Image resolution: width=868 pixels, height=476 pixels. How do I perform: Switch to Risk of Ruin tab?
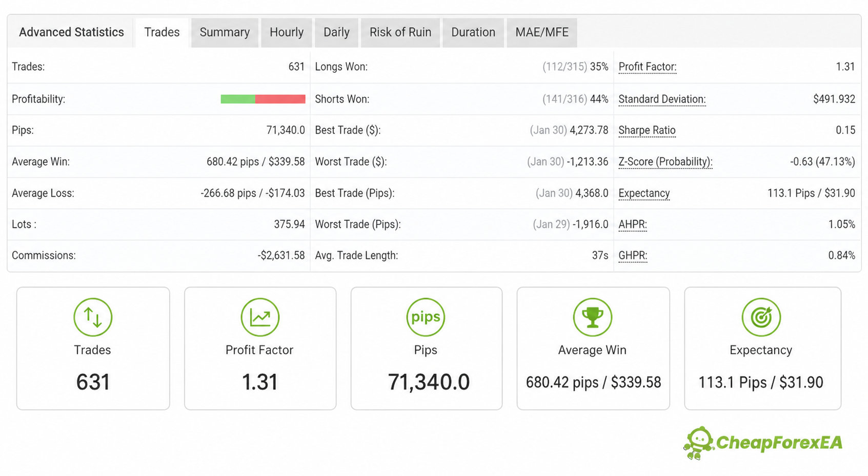[x=400, y=32]
